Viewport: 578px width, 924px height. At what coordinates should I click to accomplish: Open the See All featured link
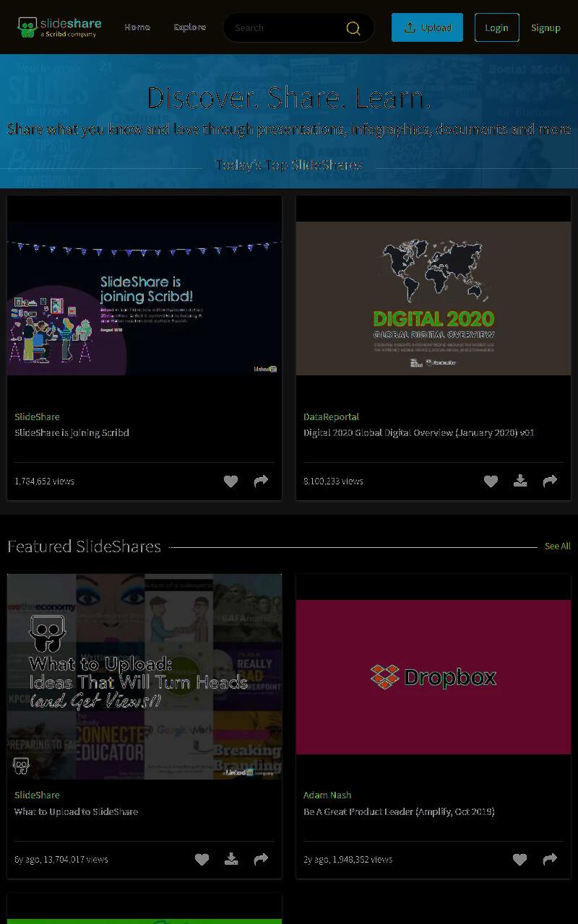pyautogui.click(x=557, y=546)
